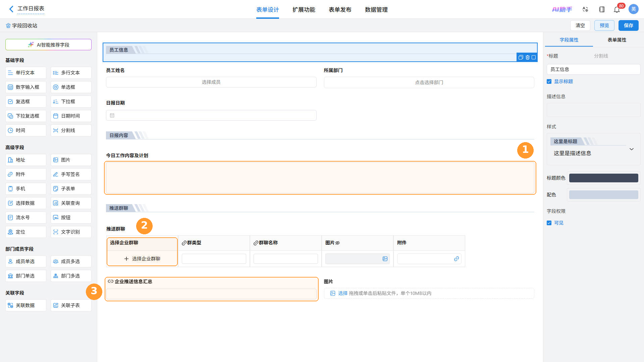This screenshot has height=362, width=644.
Task: Add a 流水号 field
Action: click(x=26, y=218)
